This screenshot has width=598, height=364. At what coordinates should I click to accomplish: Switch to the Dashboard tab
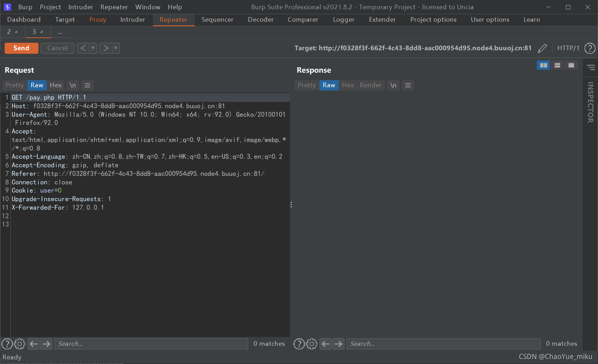click(x=24, y=20)
